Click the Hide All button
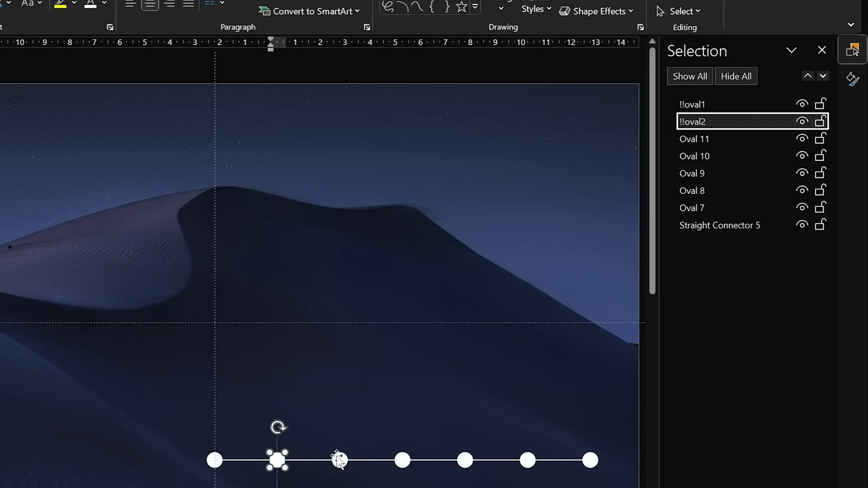The height and width of the screenshot is (488, 868). click(736, 76)
